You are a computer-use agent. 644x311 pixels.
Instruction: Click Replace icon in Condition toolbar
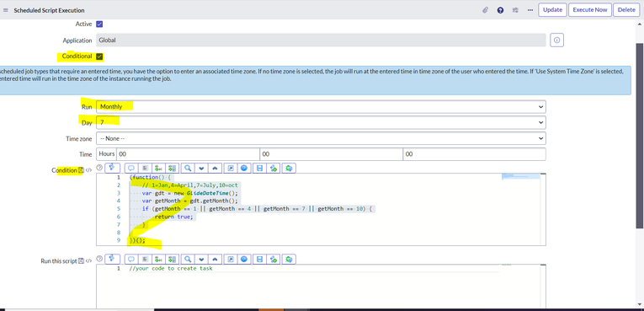coord(158,168)
